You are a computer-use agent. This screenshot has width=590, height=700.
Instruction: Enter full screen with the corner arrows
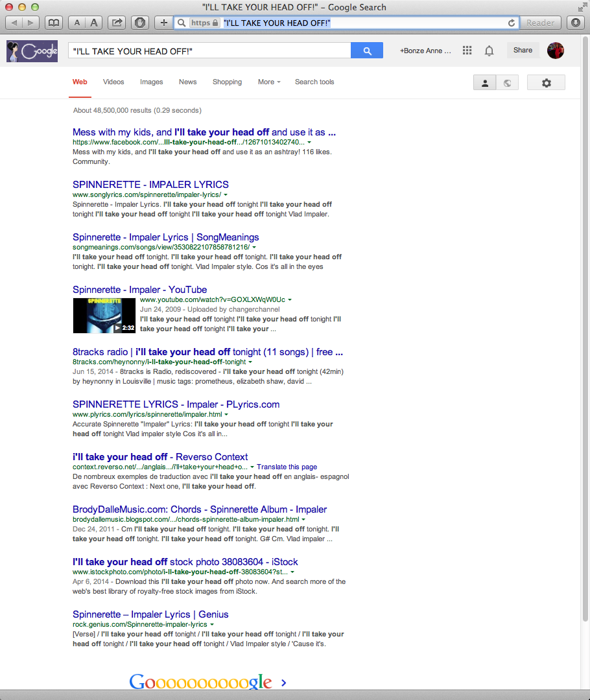click(582, 7)
